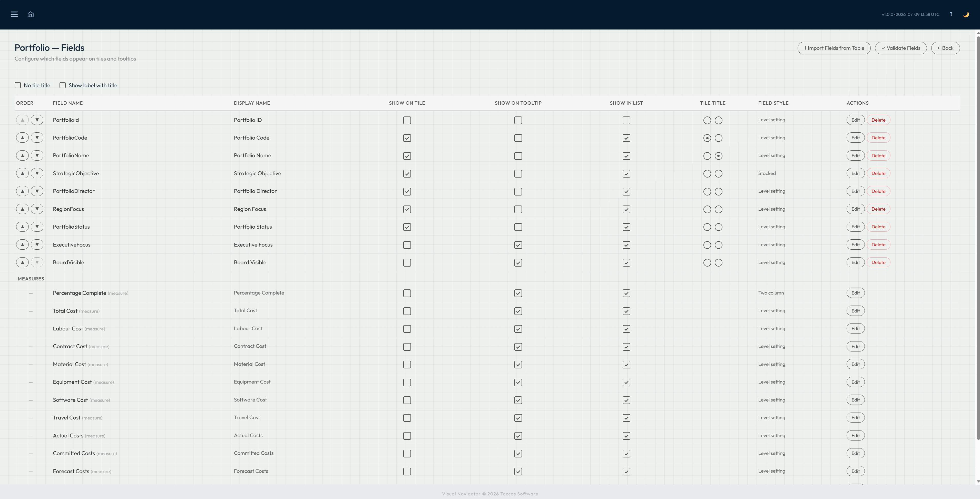Click the Field Name column header
Viewport: 980px width, 499px height.
pyautogui.click(x=68, y=103)
